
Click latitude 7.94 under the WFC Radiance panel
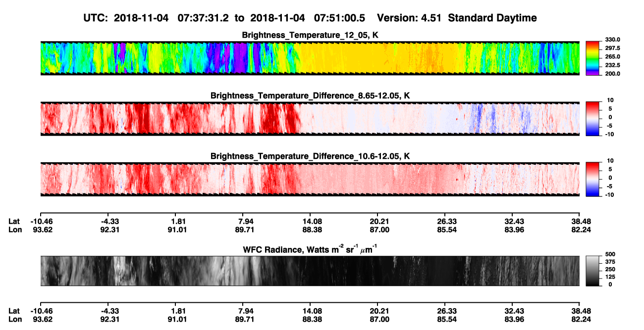(x=243, y=311)
